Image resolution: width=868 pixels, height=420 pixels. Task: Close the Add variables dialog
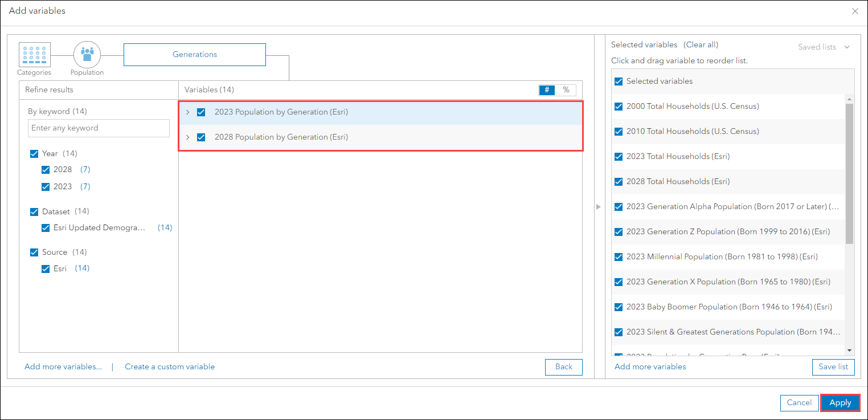(x=855, y=11)
